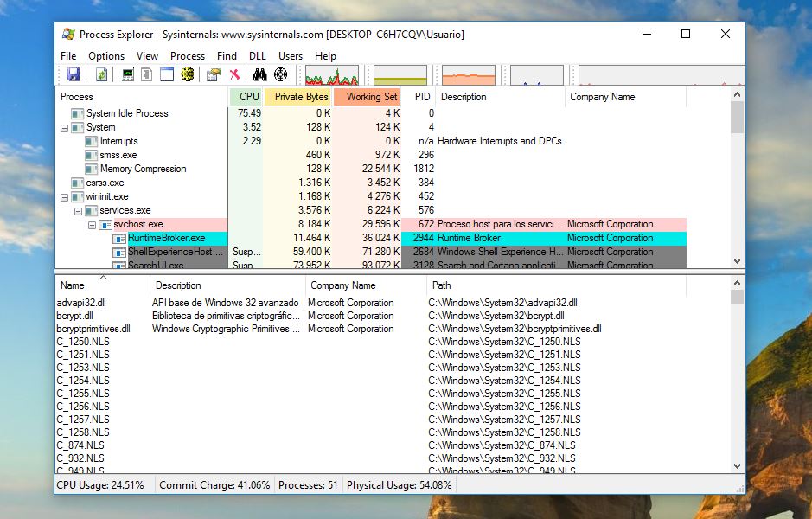Click the ShellExperienceHost process icon
Screen dimensions: 812x519
pyautogui.click(x=119, y=253)
